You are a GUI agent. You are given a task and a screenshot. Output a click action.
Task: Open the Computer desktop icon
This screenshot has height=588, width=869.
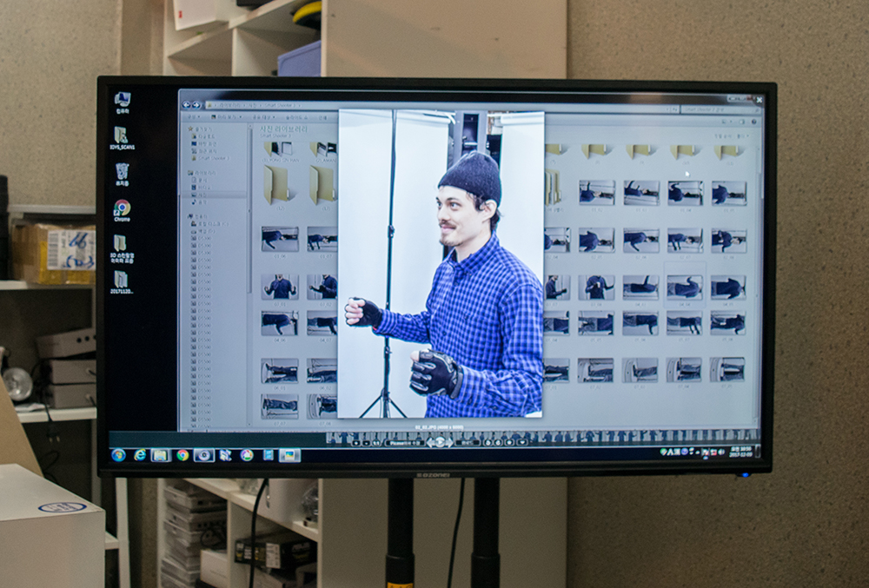pos(123,102)
